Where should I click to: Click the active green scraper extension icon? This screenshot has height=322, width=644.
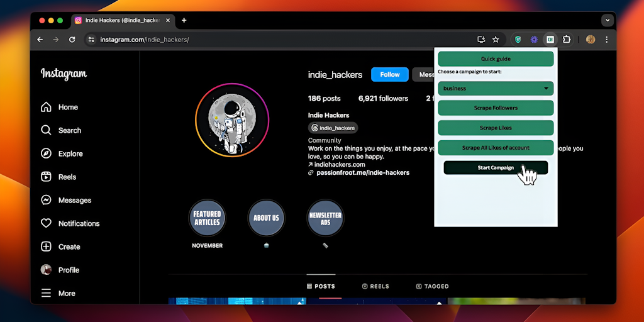[x=550, y=40]
